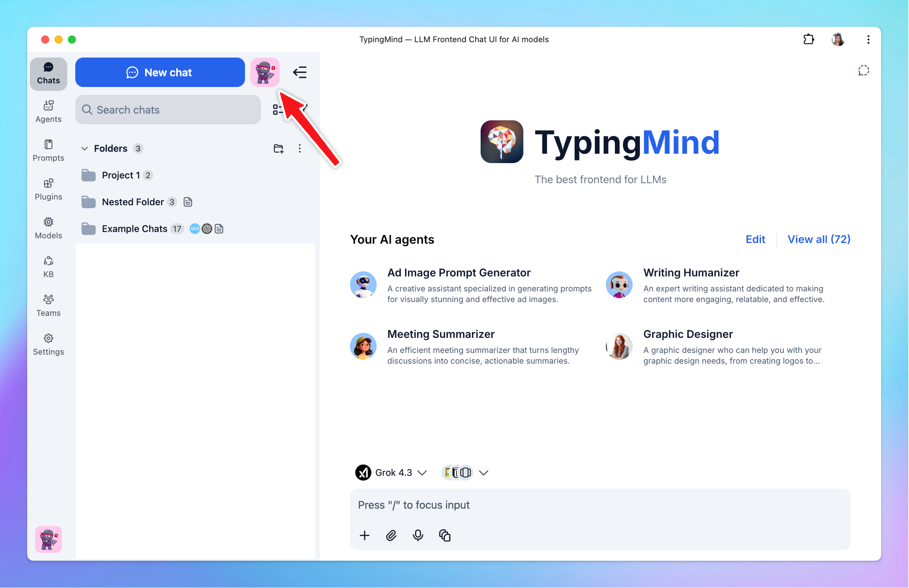909x588 pixels.
Task: Open View all (72) agents
Action: pyautogui.click(x=819, y=239)
